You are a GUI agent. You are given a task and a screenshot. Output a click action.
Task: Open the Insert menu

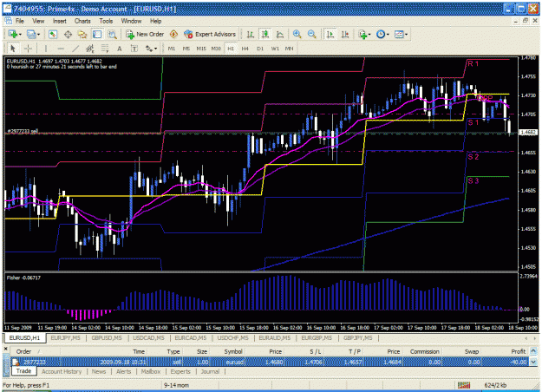point(60,21)
